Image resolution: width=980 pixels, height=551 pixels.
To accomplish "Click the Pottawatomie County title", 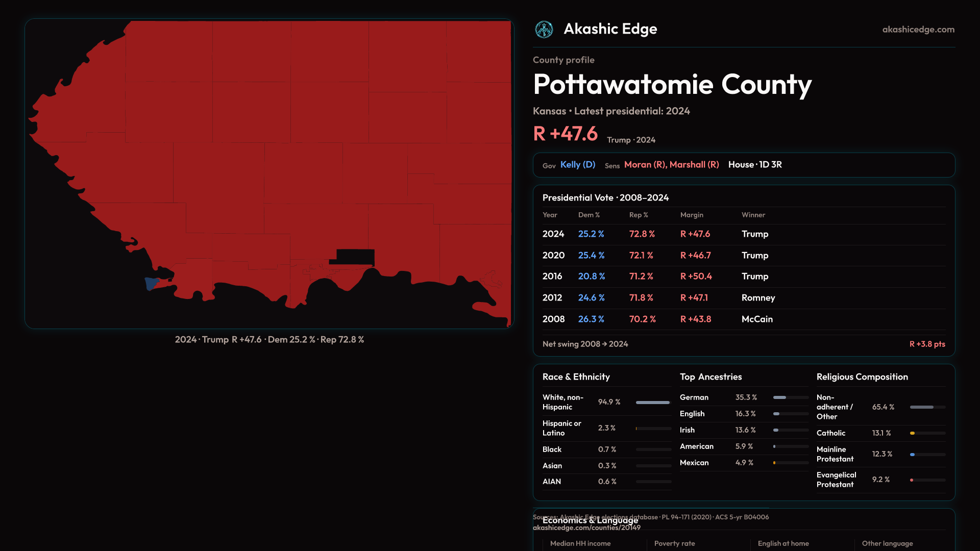I will tap(672, 85).
